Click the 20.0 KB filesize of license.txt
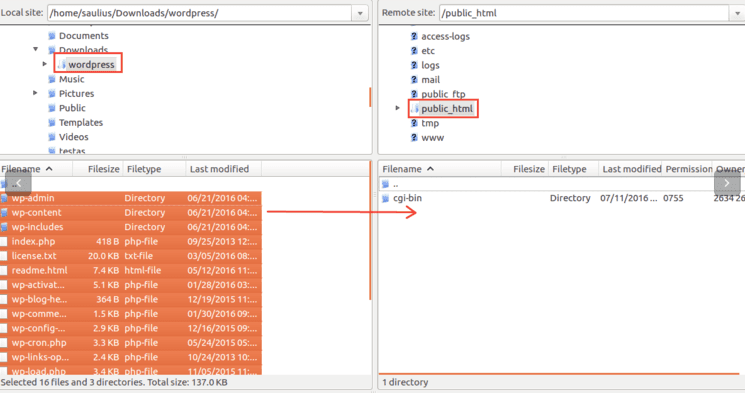Image resolution: width=745 pixels, height=393 pixels. click(x=103, y=256)
